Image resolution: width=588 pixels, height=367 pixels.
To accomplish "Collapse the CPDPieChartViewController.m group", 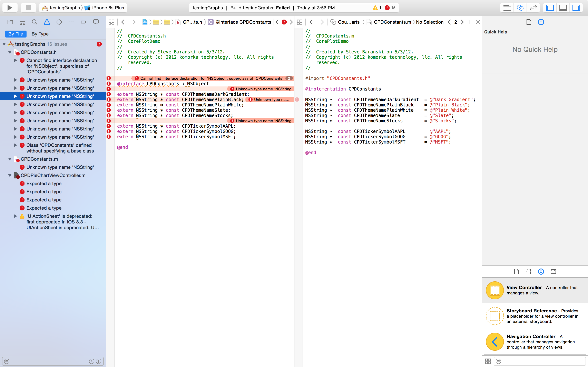I will click(x=10, y=175).
